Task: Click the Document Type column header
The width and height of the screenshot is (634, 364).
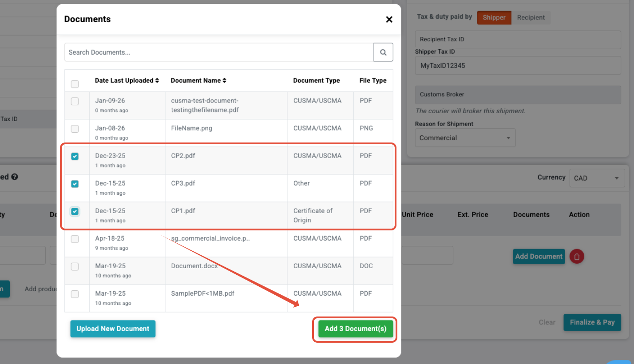Action: pyautogui.click(x=317, y=80)
